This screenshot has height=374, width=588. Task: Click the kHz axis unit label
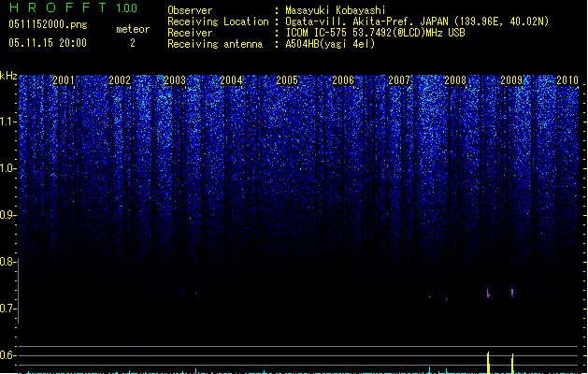pos(8,76)
